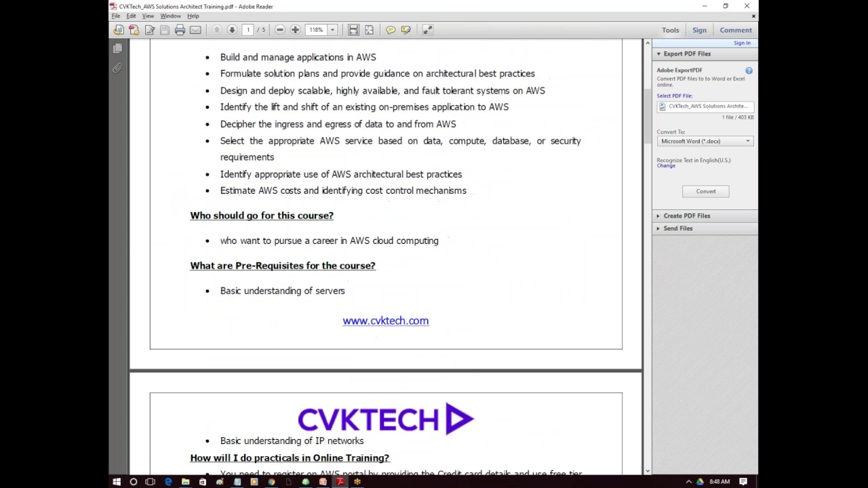
Task: Switch to Comment pane tab
Action: pyautogui.click(x=736, y=30)
